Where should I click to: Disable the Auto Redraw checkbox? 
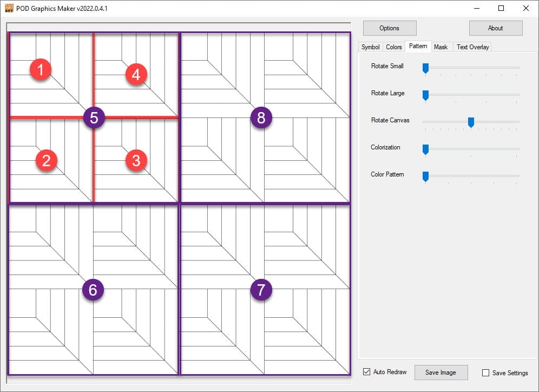coord(367,372)
